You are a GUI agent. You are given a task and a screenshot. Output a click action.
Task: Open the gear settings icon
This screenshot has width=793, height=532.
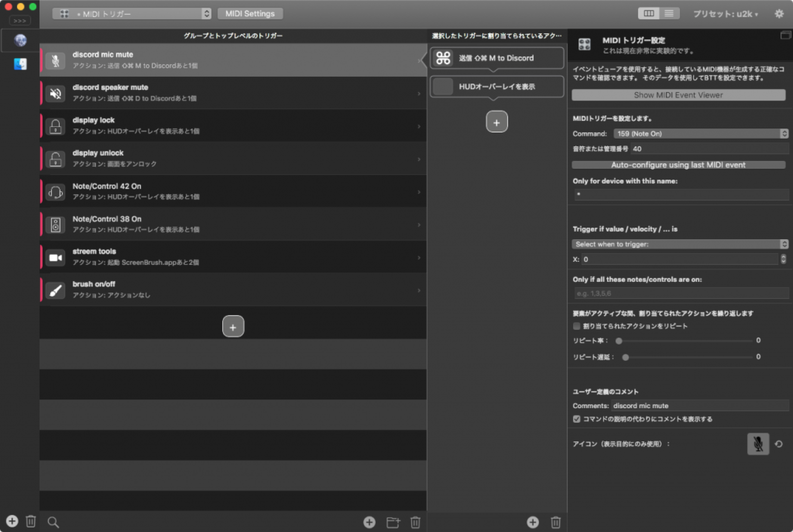coord(779,14)
